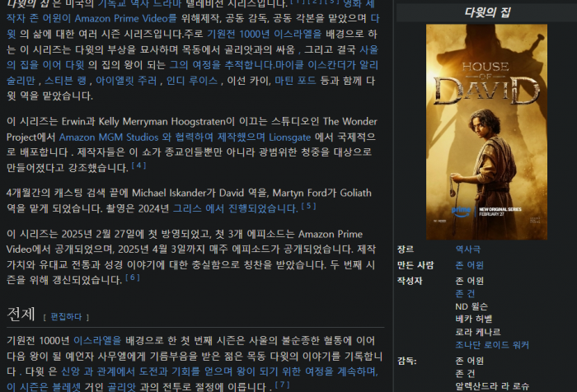Click the 감독: infobox label
Viewport: 577px width, 392px height.
tap(407, 361)
